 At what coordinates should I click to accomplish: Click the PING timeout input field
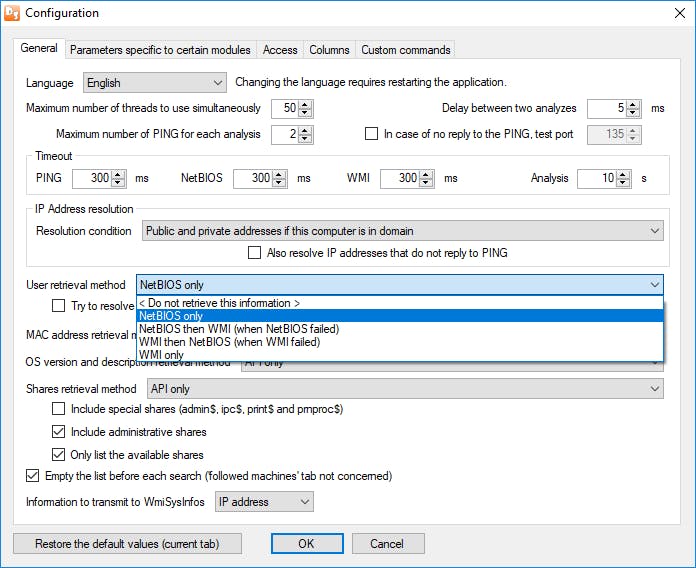point(92,178)
